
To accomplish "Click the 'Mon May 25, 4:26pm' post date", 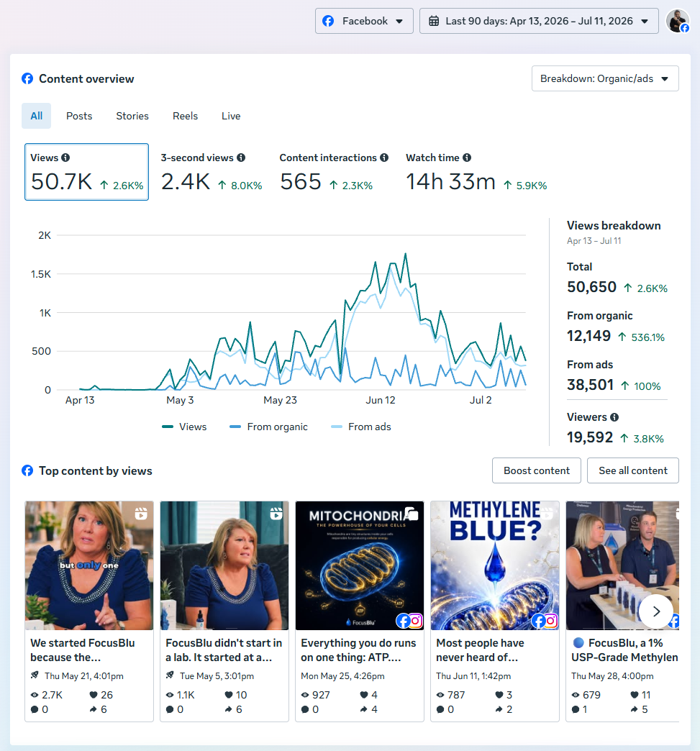I will 342,676.
